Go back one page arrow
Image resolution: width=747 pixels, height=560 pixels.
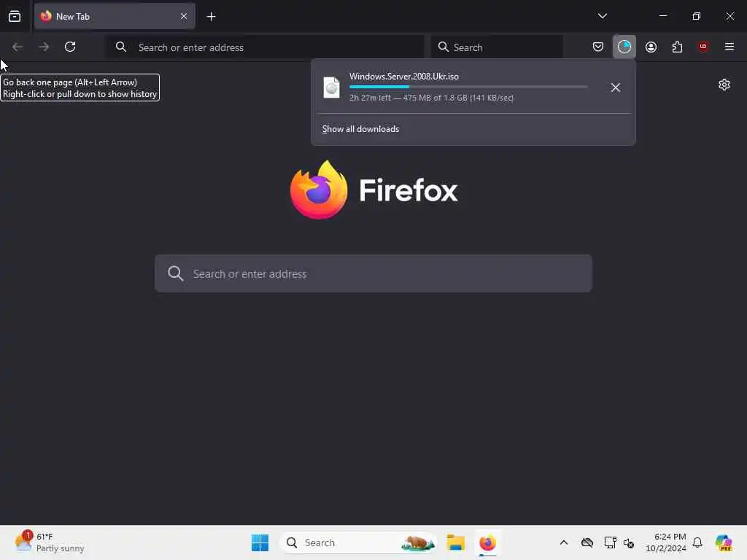[18, 47]
